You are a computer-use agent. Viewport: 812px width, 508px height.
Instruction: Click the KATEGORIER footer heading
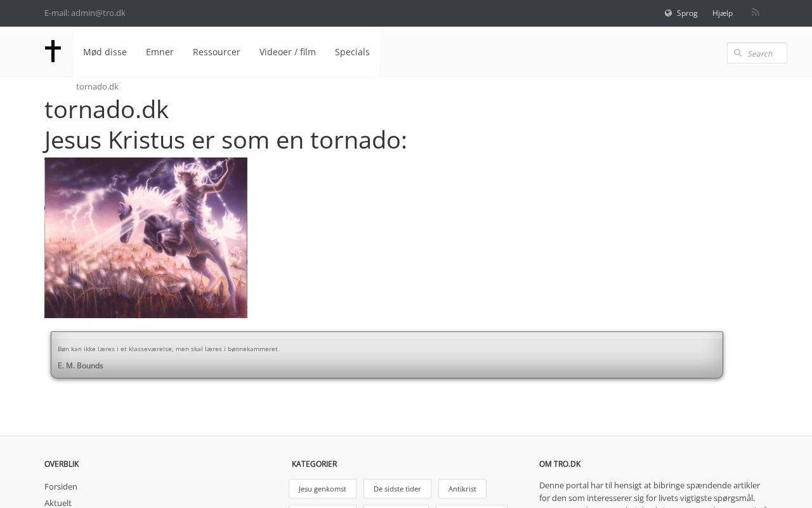[314, 464]
